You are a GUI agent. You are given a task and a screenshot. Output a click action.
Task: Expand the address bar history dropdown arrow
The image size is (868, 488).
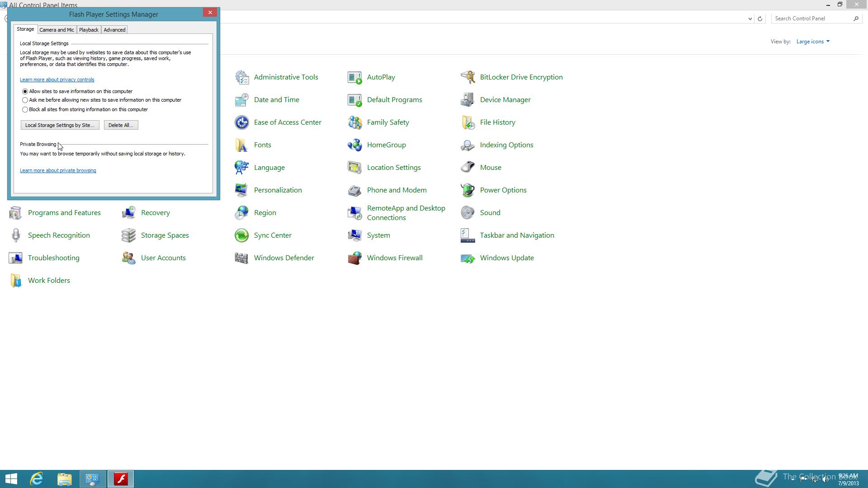(750, 19)
